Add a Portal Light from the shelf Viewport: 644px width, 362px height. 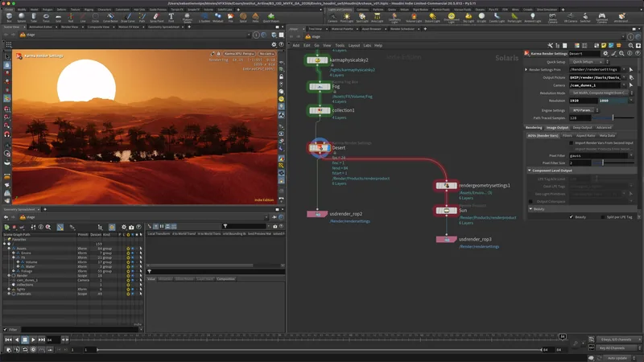[514, 18]
